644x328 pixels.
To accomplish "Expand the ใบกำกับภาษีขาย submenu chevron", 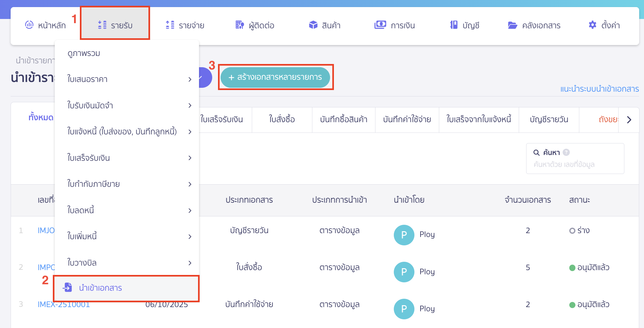I will (x=190, y=184).
